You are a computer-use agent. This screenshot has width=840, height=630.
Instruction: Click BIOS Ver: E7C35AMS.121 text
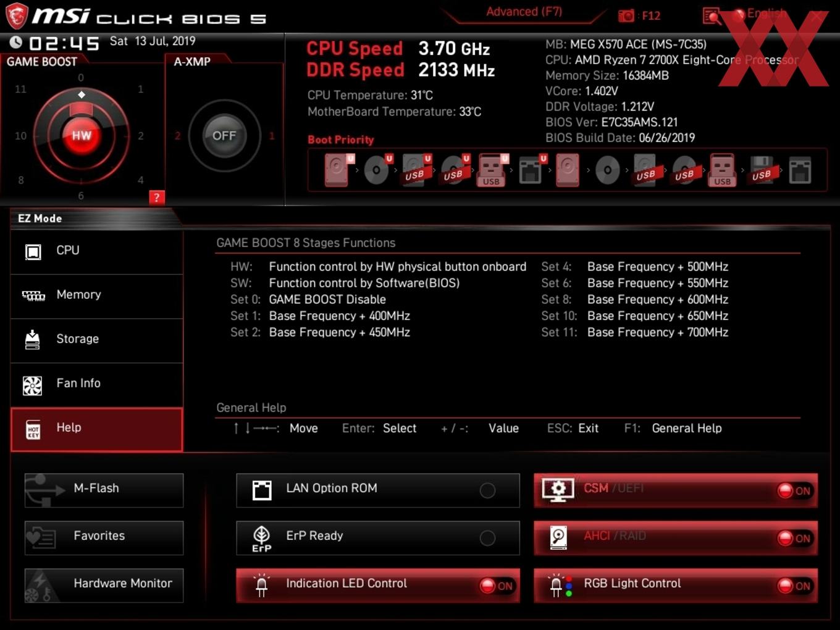tap(611, 122)
